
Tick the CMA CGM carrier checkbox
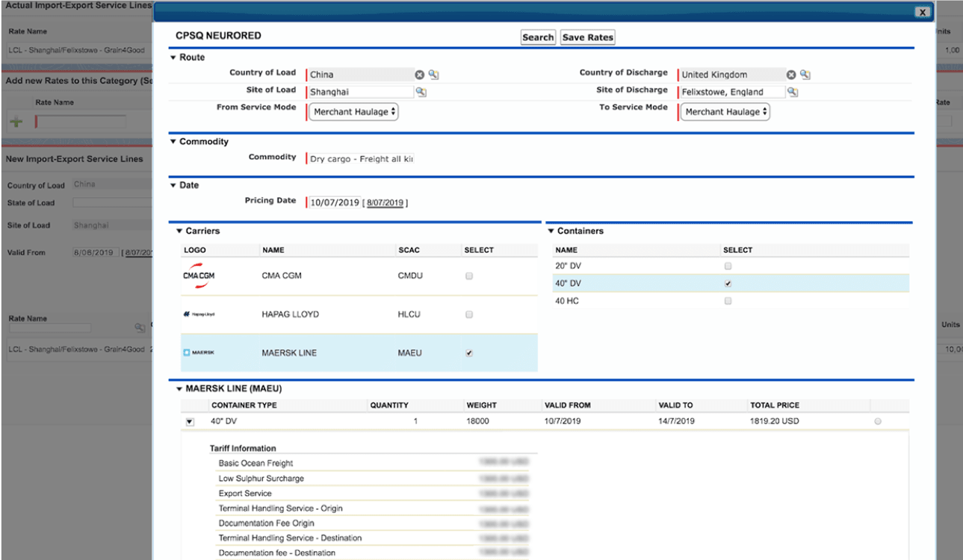pyautogui.click(x=469, y=276)
